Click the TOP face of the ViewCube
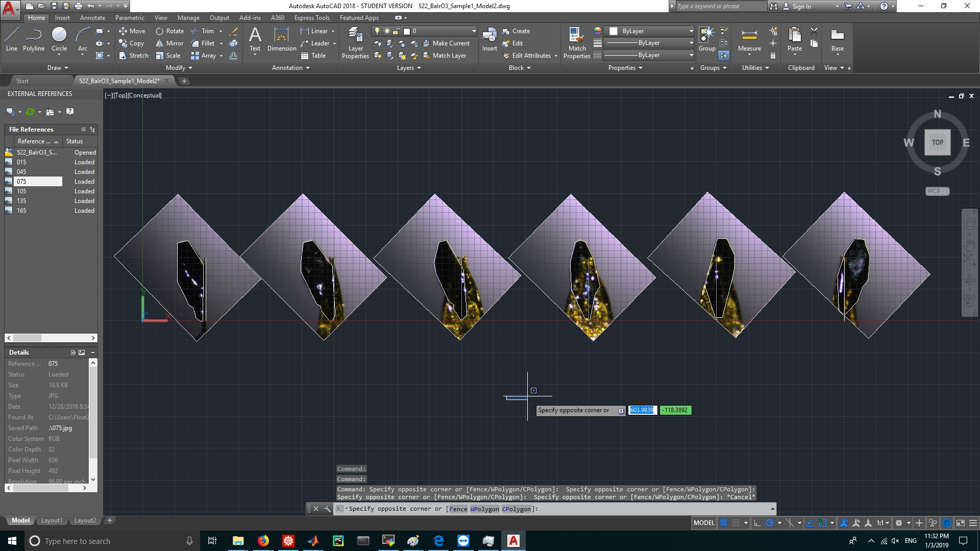The height and width of the screenshot is (551, 980). coord(938,142)
